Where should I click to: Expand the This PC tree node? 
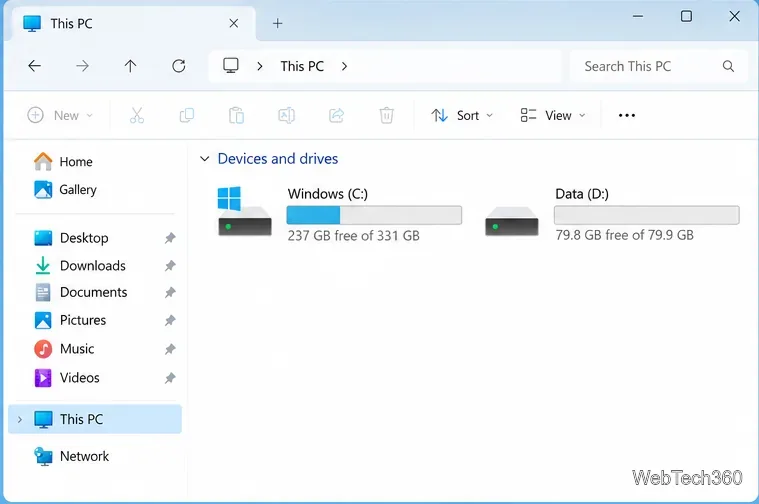20,419
